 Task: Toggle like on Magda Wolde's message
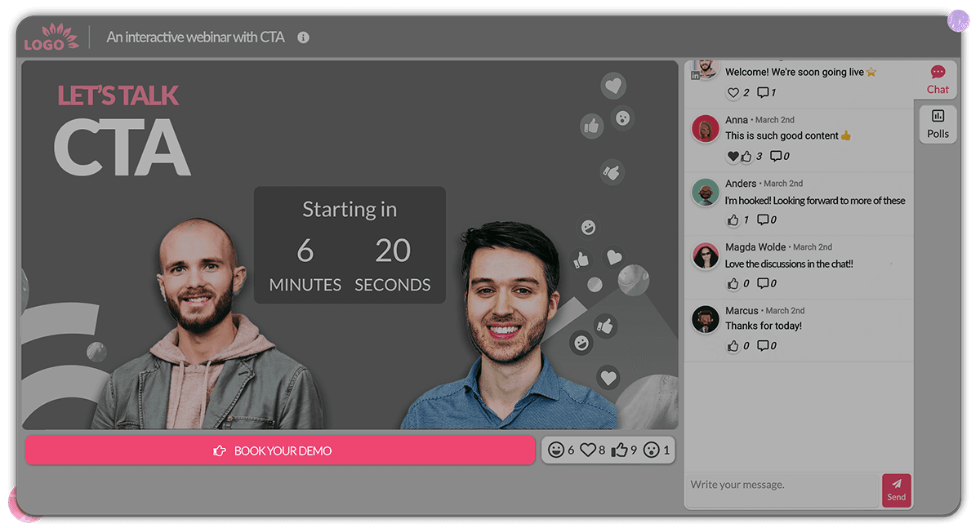[x=733, y=283]
